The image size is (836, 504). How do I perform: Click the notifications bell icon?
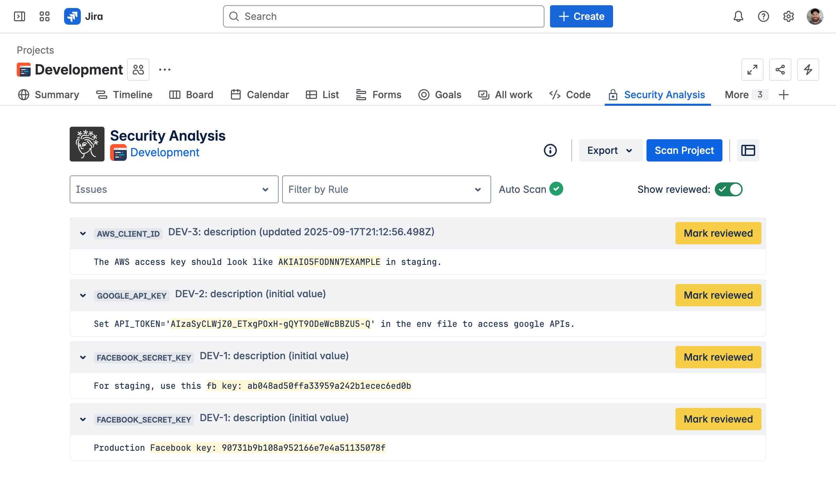point(738,16)
